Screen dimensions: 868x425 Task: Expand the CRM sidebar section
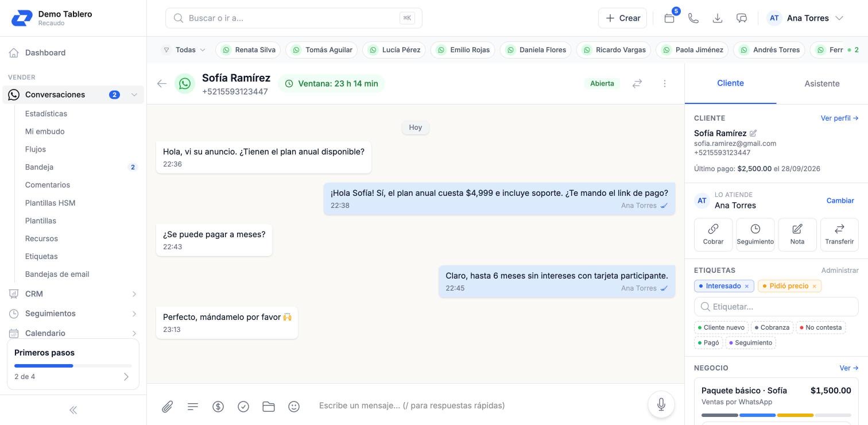point(134,294)
